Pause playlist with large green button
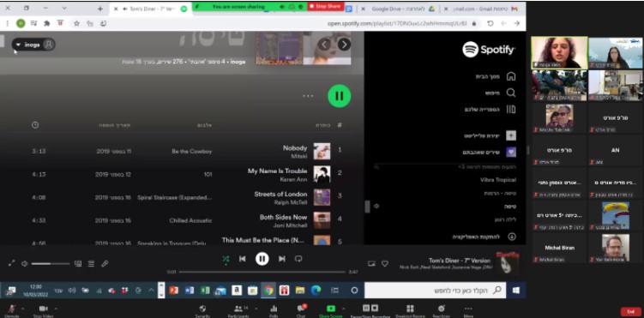The height and width of the screenshot is (318, 644). [x=340, y=96]
